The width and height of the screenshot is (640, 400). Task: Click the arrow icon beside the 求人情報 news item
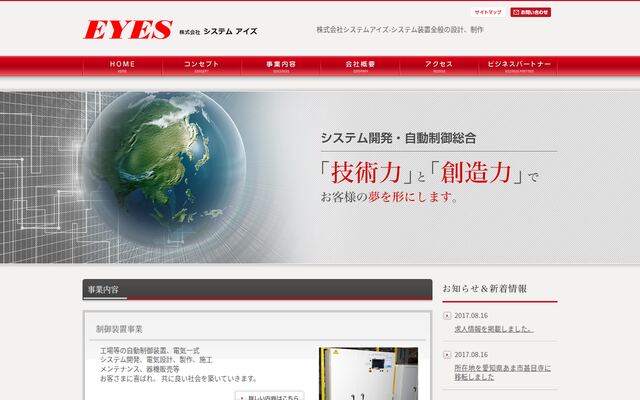pos(447,316)
